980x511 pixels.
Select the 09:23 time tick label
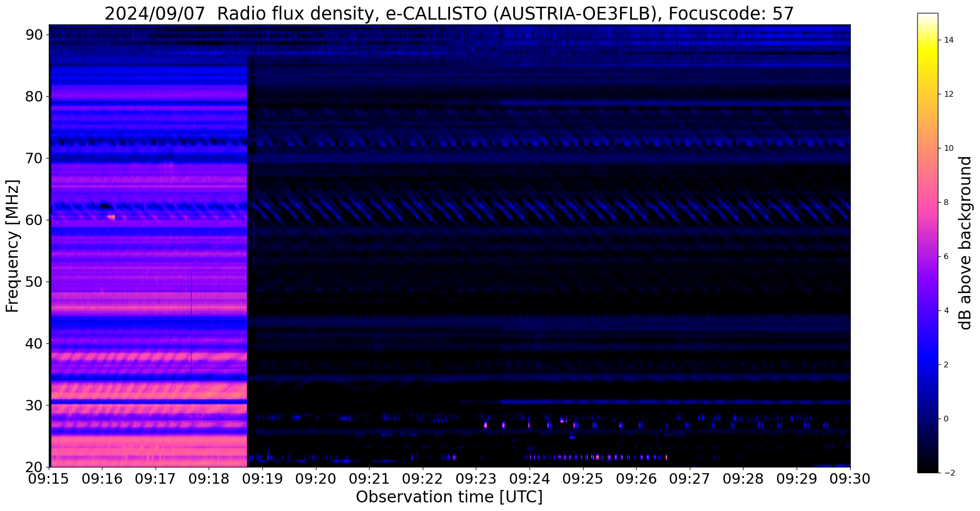(476, 479)
